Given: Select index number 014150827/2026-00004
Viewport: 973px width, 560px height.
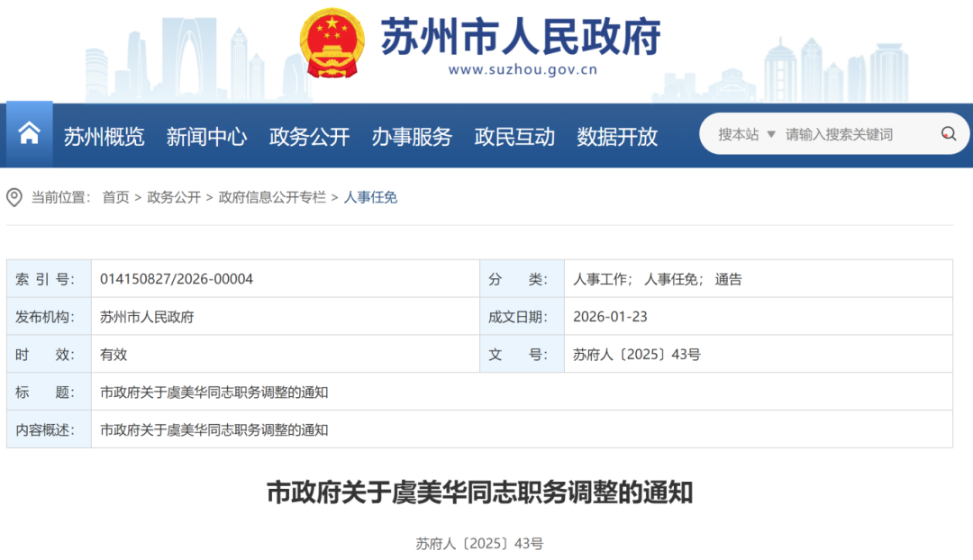Looking at the screenshot, I should (177, 279).
